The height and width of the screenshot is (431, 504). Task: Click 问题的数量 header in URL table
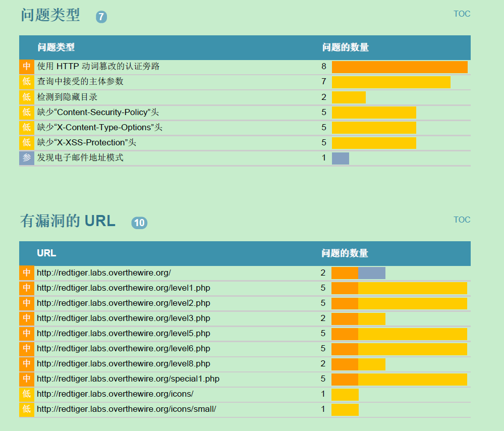345,253
